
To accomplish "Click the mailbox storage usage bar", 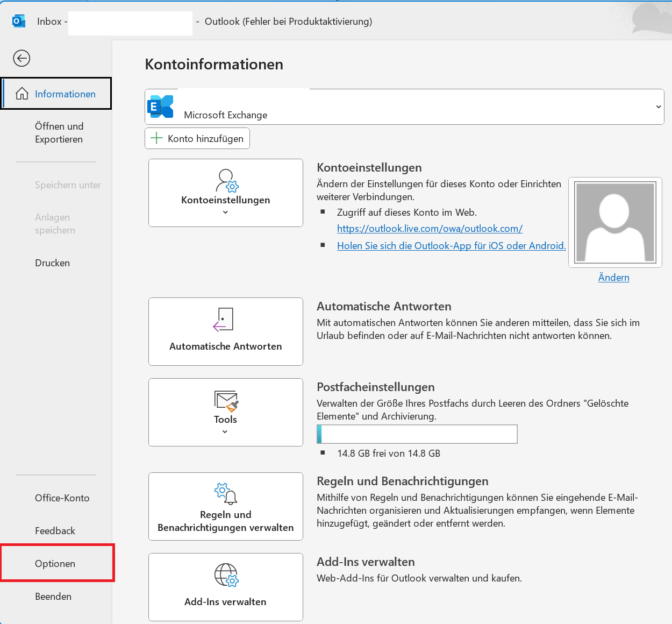I will click(x=417, y=434).
